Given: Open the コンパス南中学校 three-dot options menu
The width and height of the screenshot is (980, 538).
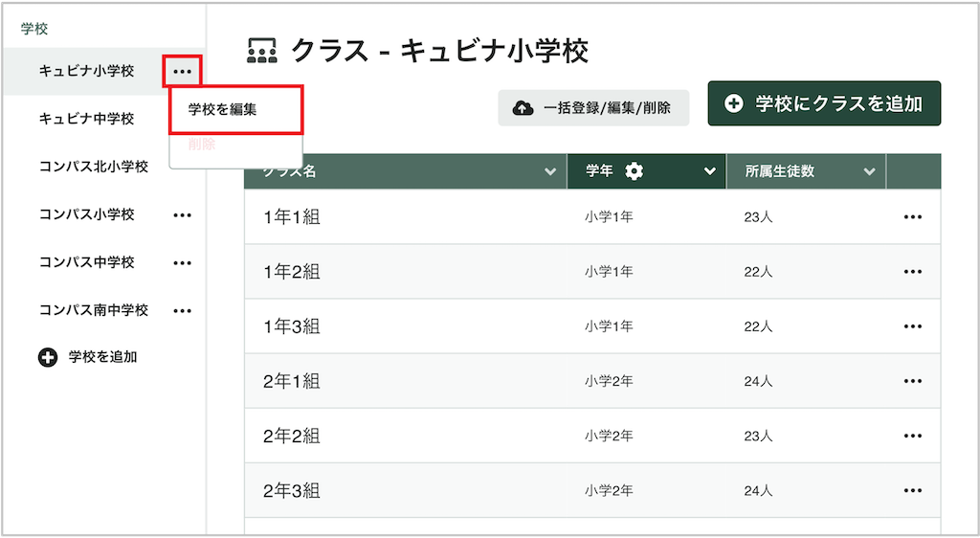Looking at the screenshot, I should pyautogui.click(x=182, y=310).
